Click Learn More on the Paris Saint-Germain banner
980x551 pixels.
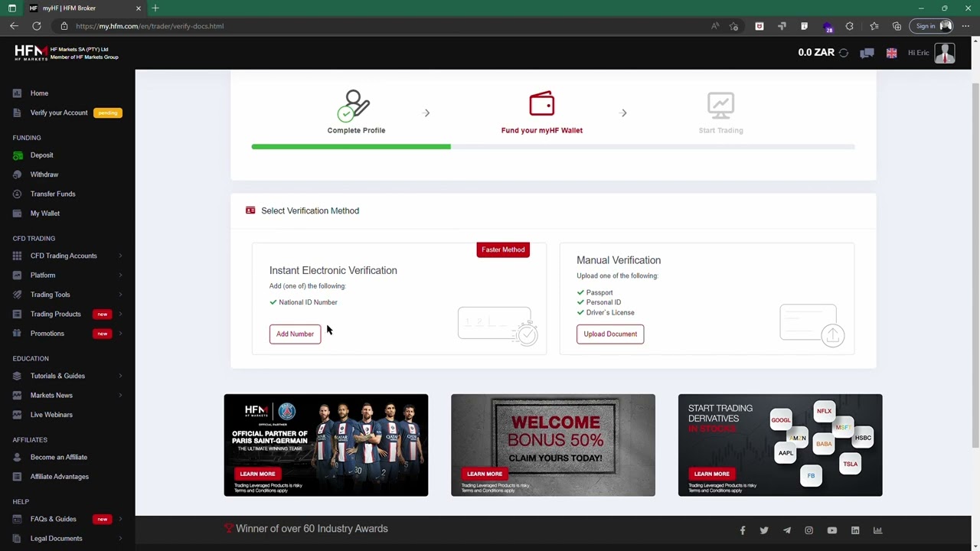[257, 474]
